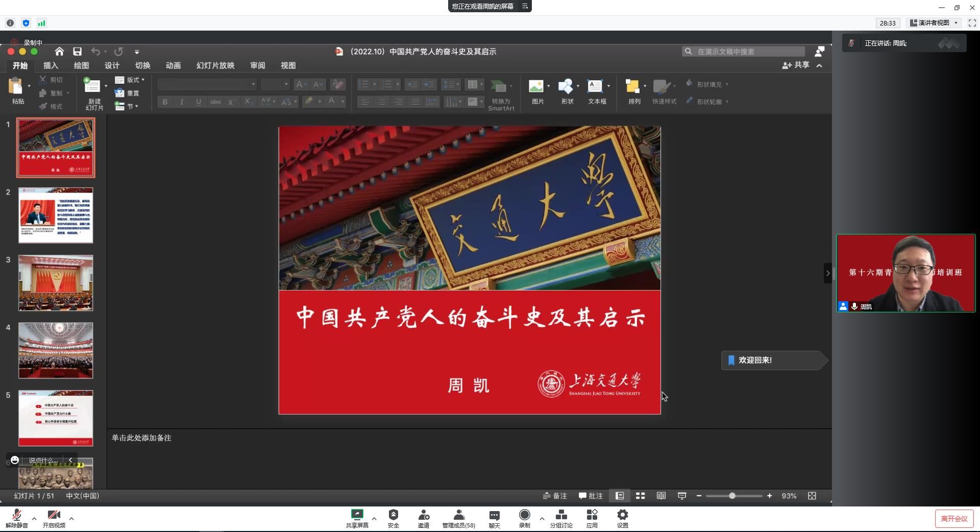Viewport: 980px width, 532px height.
Task: Insert a picture using 图片
Action: point(537,92)
